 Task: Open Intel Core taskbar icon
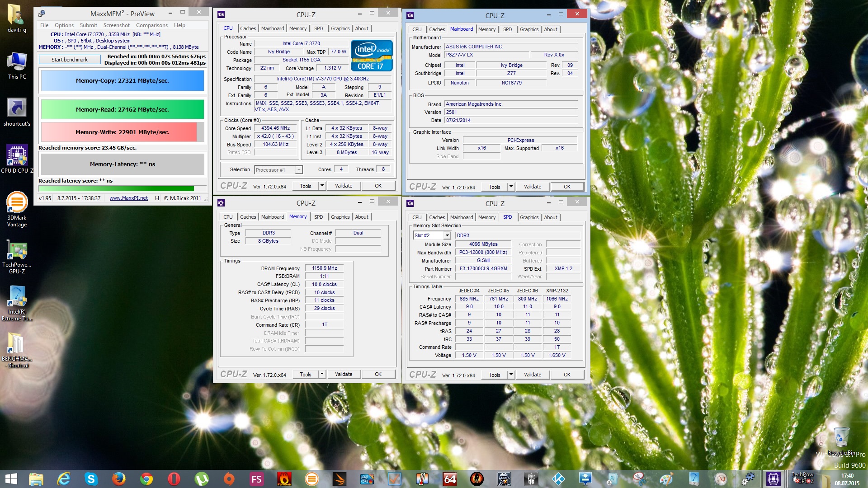tap(367, 479)
